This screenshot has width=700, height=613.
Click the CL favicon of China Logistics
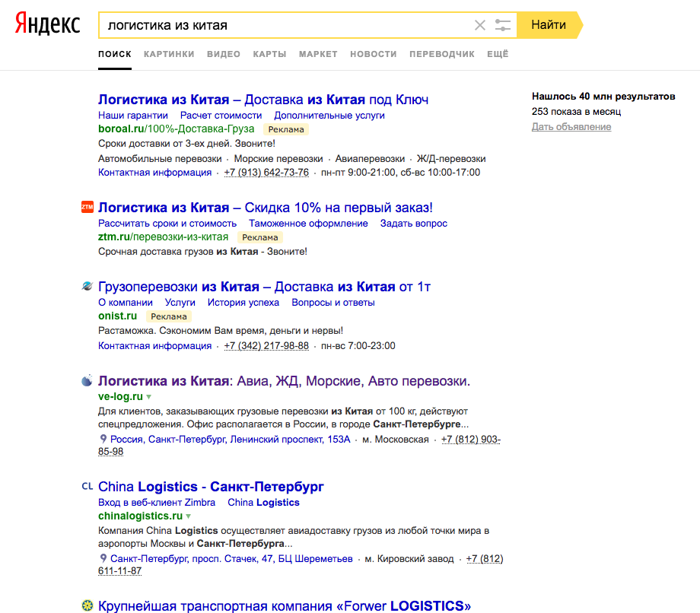pyautogui.click(x=87, y=486)
